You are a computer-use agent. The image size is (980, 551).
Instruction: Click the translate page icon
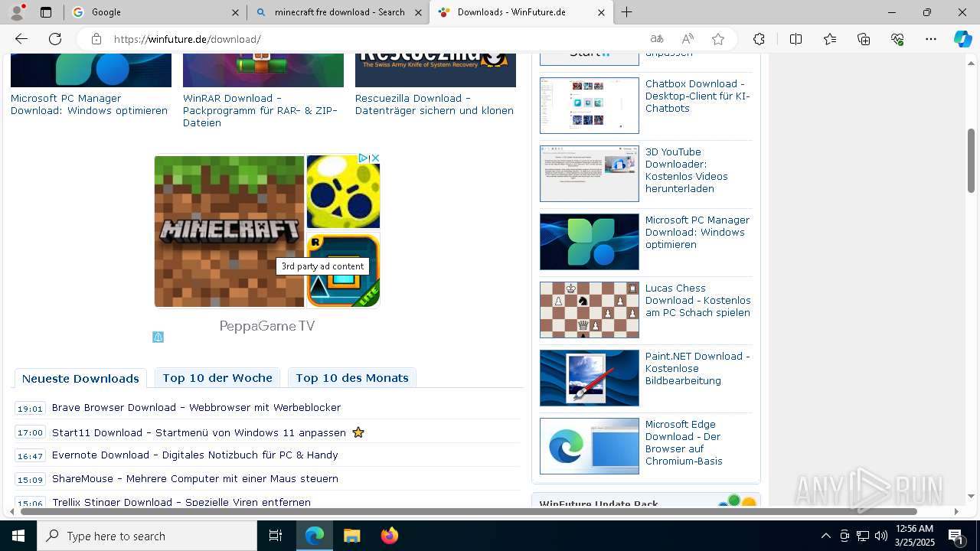(656, 39)
